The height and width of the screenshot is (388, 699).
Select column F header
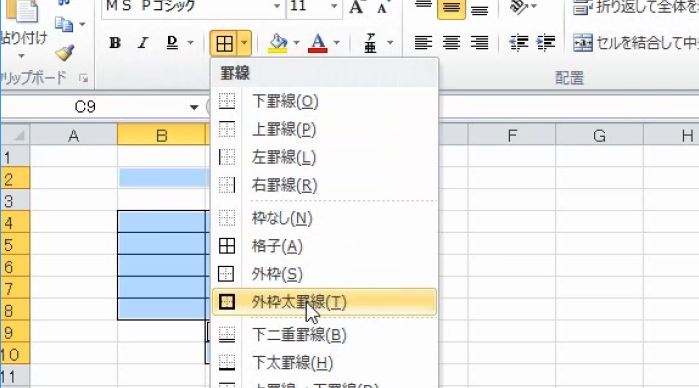(x=512, y=135)
